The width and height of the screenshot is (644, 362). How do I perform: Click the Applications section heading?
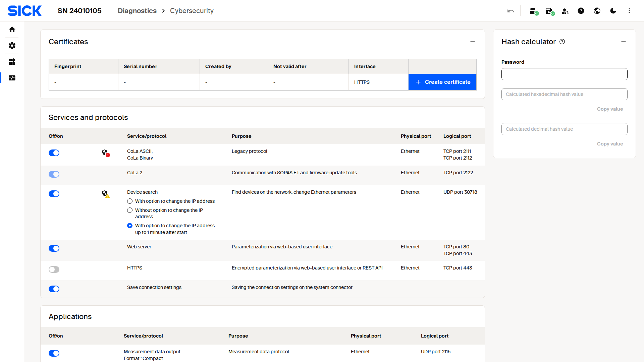(x=70, y=316)
